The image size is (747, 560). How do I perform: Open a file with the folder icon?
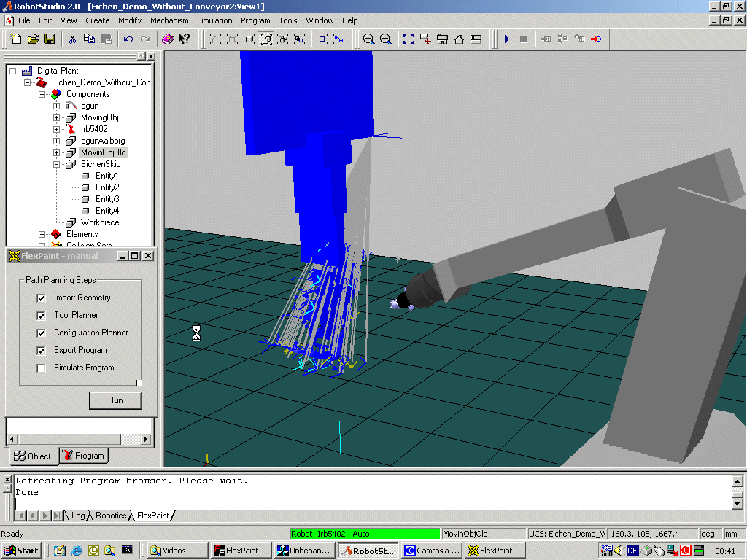coord(33,39)
